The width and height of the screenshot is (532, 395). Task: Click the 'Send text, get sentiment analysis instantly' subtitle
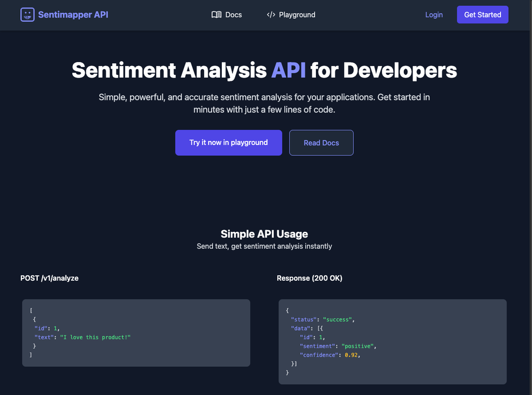[264, 247]
